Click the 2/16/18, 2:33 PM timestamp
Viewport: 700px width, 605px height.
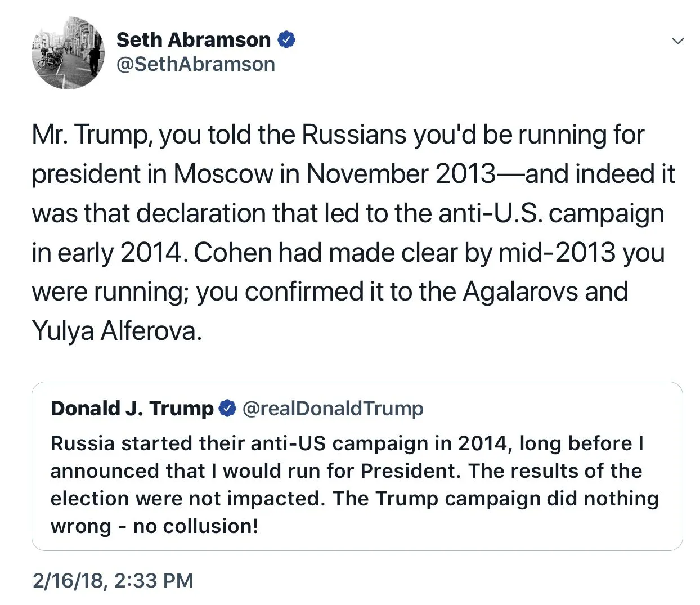113,580
